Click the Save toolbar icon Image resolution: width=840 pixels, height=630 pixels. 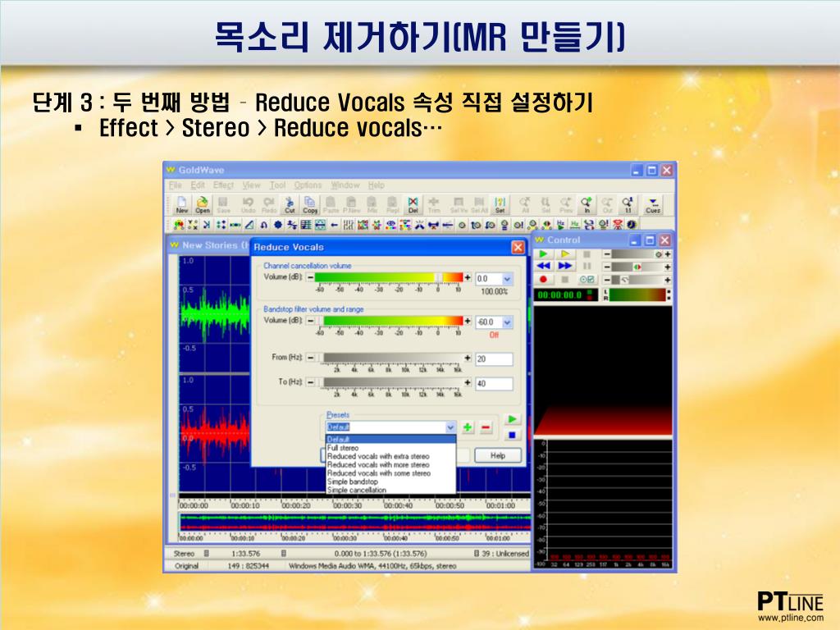coord(223,204)
